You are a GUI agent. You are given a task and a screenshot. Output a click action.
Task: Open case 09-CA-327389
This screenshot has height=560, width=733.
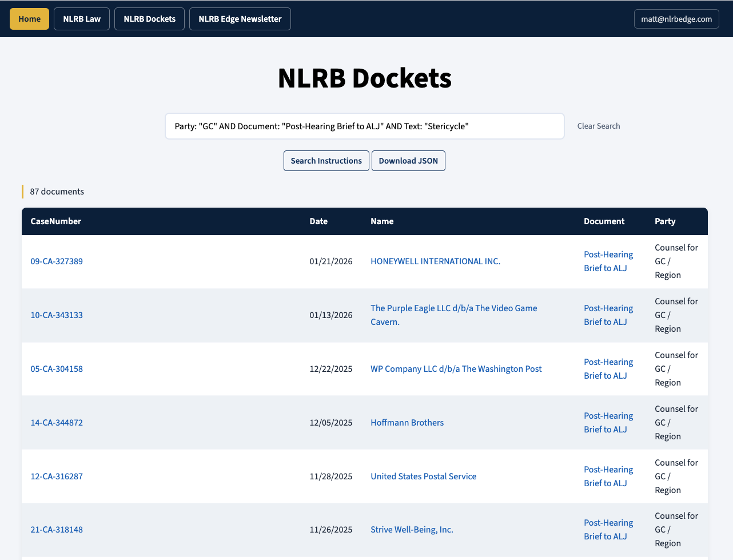57,261
